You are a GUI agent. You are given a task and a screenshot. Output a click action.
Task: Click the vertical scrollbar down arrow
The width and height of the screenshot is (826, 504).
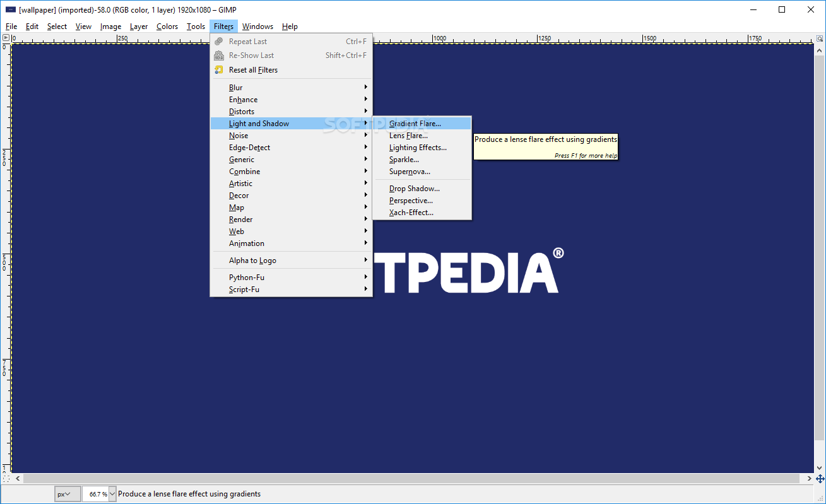tap(820, 468)
